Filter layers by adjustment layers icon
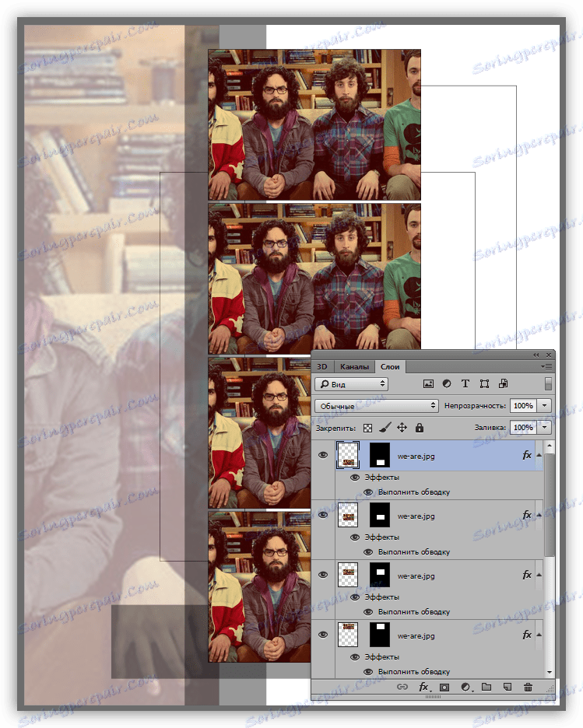583x728 pixels. click(447, 384)
